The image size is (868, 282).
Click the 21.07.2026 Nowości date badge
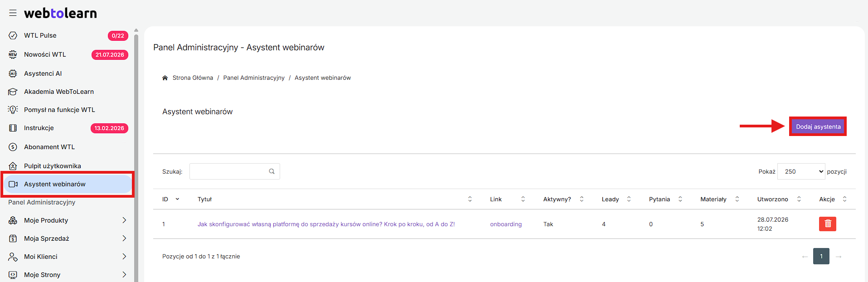click(110, 55)
